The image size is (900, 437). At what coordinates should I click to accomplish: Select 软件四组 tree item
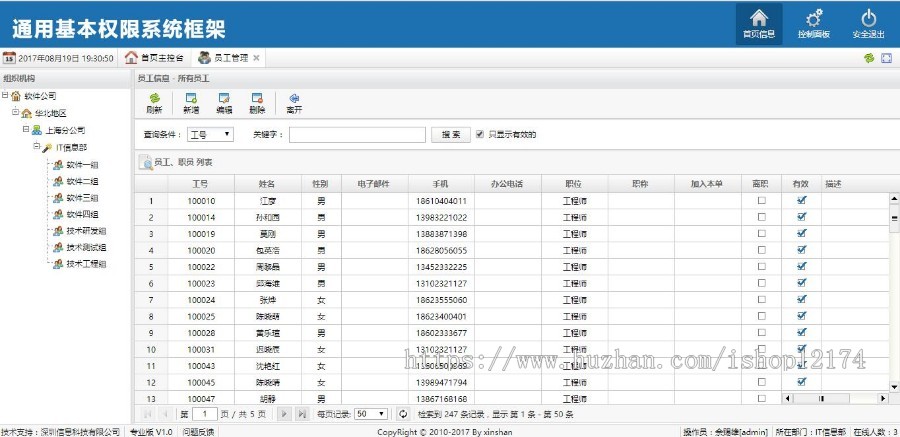pos(82,214)
